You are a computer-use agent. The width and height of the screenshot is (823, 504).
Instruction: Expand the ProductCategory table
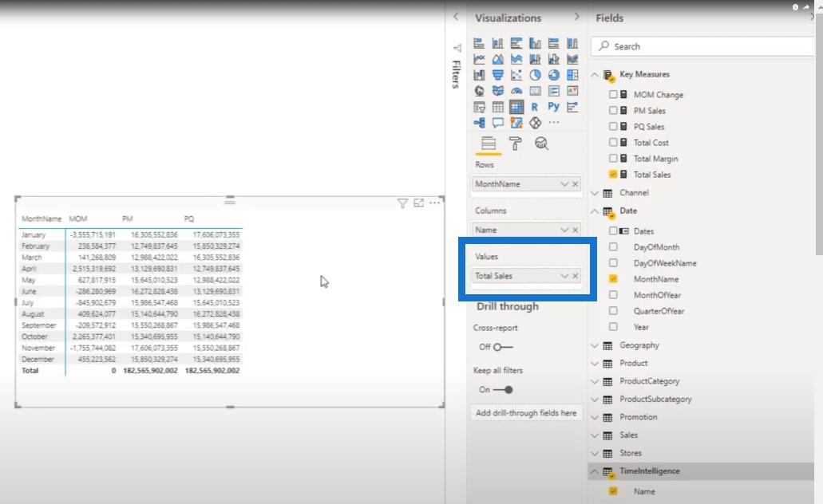(x=595, y=381)
